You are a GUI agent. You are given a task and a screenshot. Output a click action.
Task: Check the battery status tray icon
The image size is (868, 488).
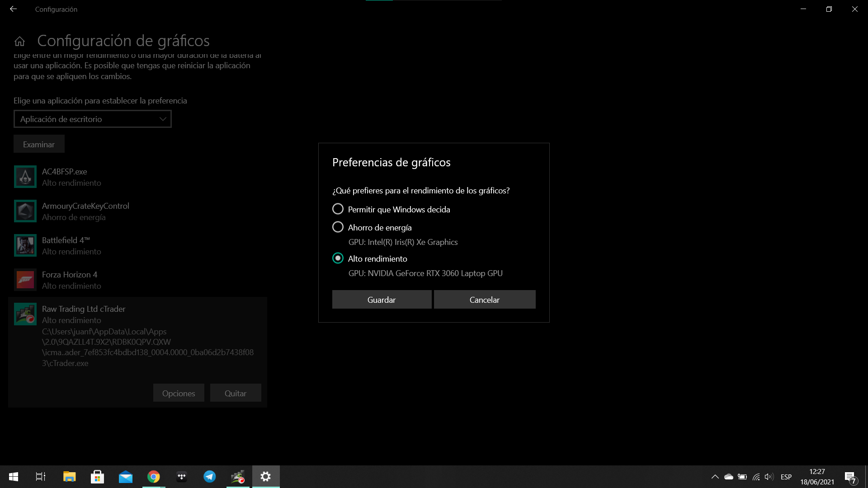pyautogui.click(x=742, y=477)
